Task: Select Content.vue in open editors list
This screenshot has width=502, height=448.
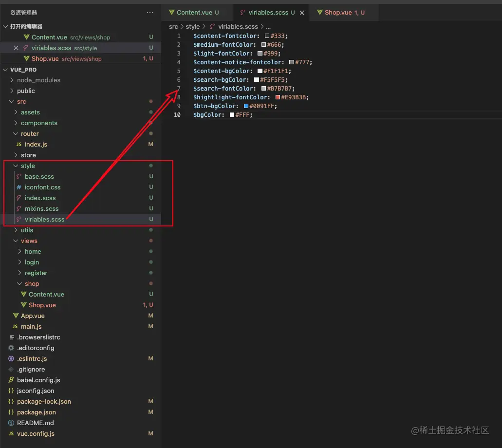Action: (x=81, y=37)
